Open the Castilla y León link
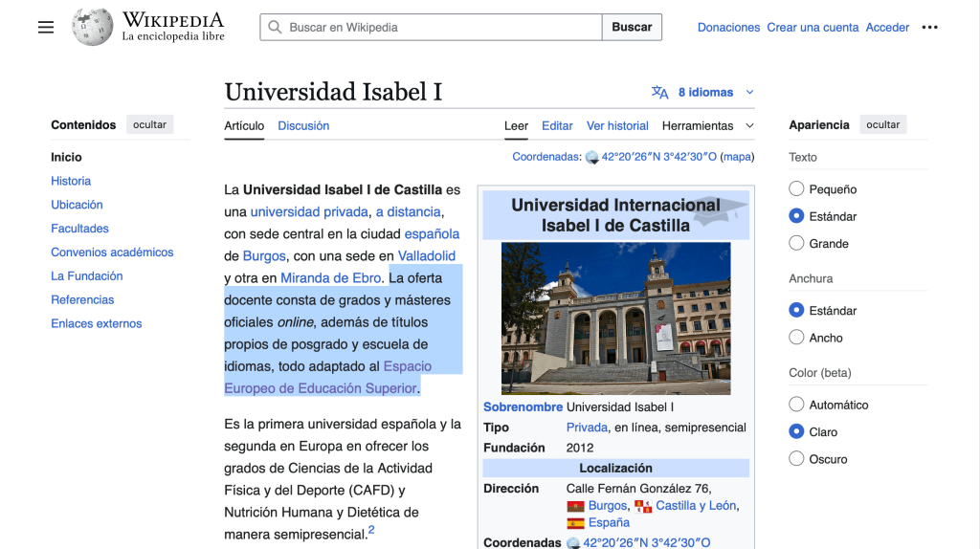The image size is (980, 549). click(x=696, y=505)
